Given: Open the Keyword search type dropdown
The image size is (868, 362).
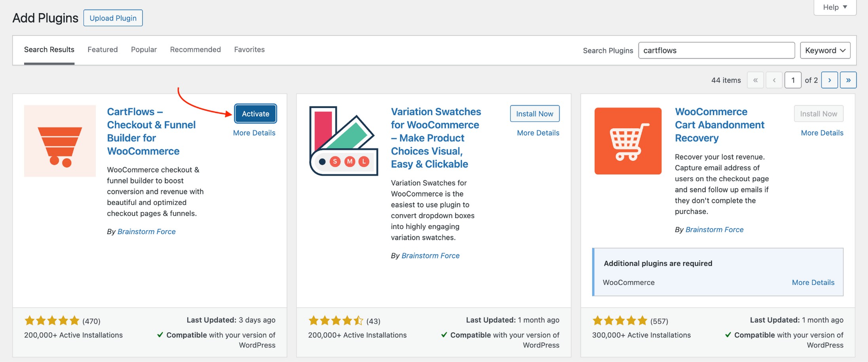Looking at the screenshot, I should (x=825, y=50).
